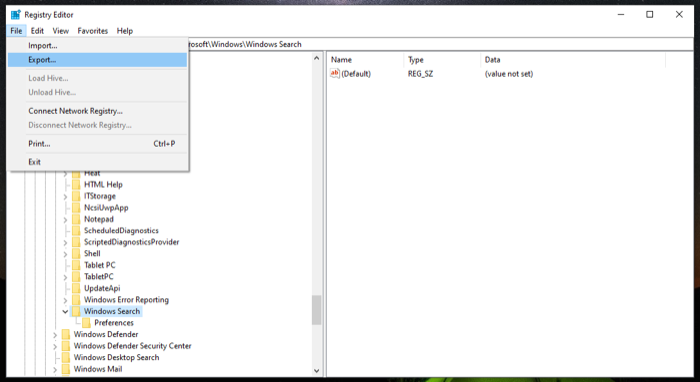700x382 pixels.
Task: Choose Export... from the File menu
Action: click(97, 60)
